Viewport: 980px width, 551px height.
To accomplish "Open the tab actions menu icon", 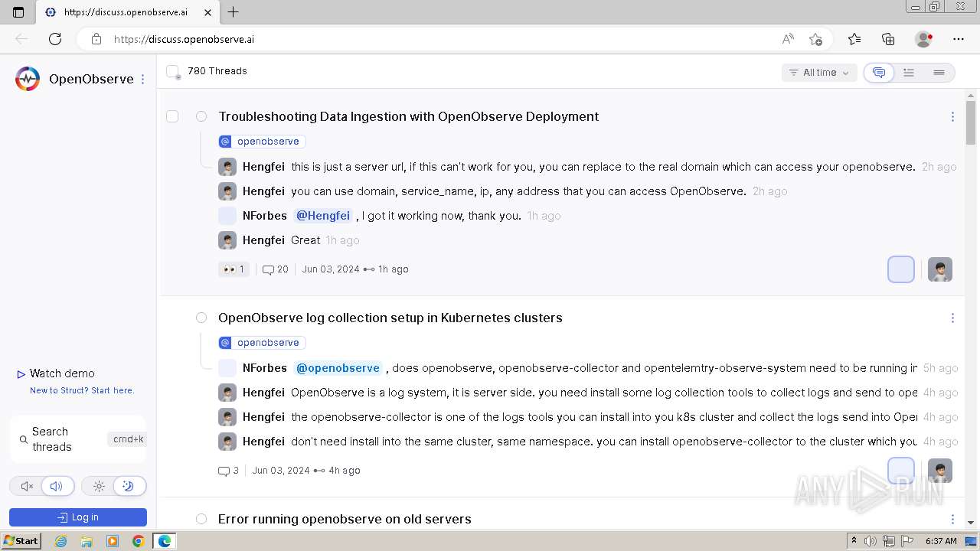I will click(x=18, y=12).
